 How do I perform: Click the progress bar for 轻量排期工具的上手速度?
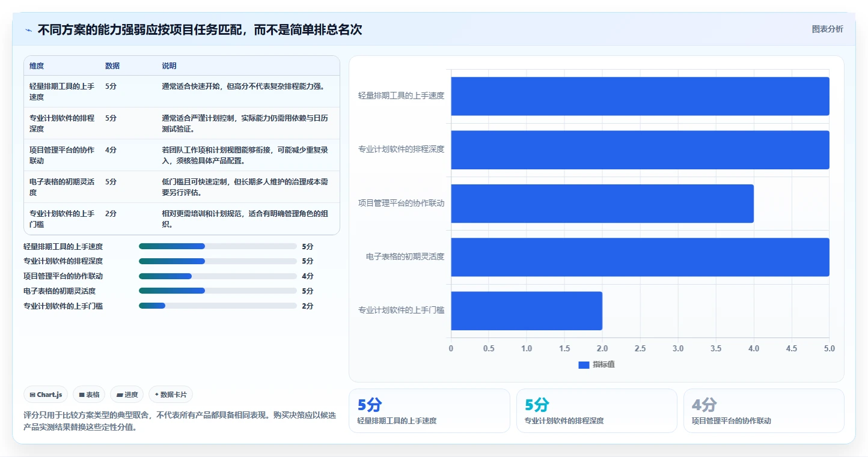[218, 246]
